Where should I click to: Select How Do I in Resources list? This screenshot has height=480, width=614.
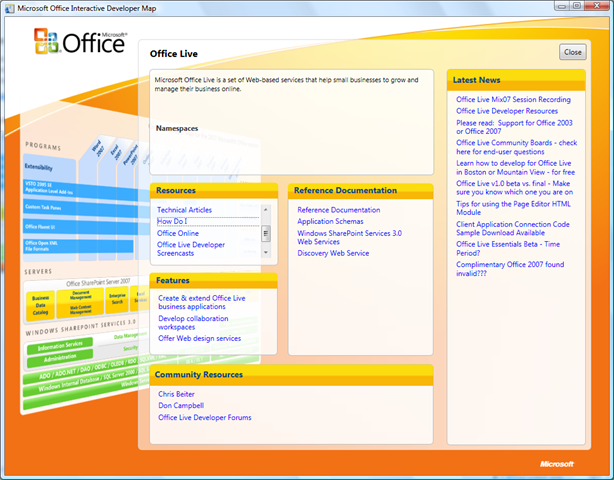[208, 222]
